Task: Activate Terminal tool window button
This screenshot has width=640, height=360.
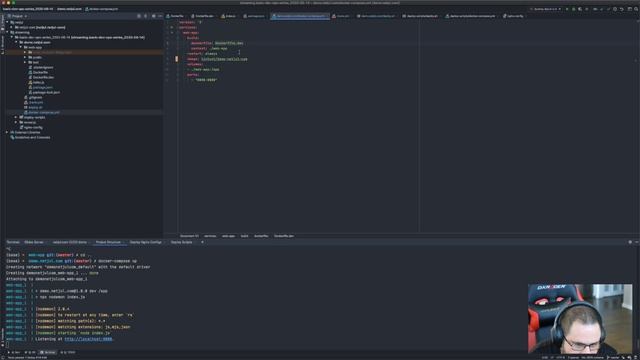Action: [x=48, y=352]
